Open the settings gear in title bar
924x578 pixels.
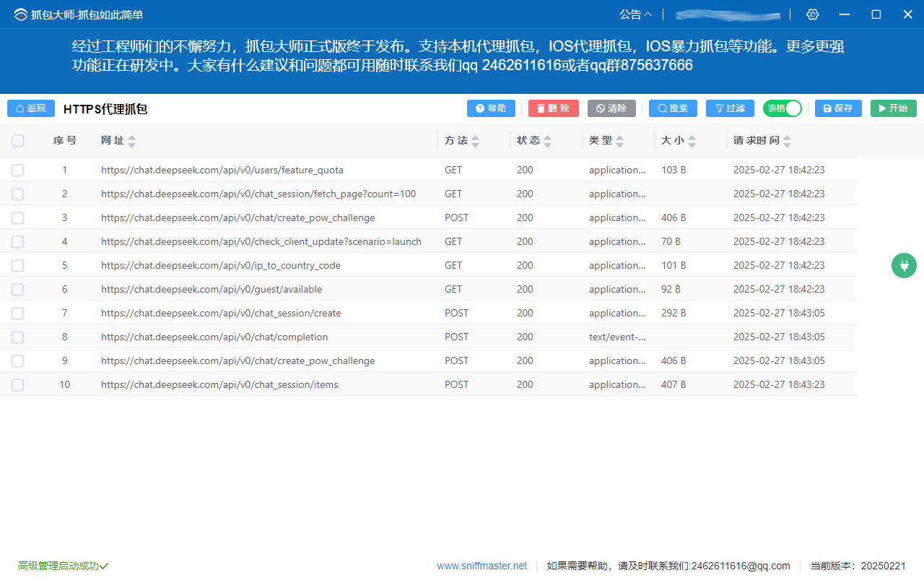pos(813,14)
